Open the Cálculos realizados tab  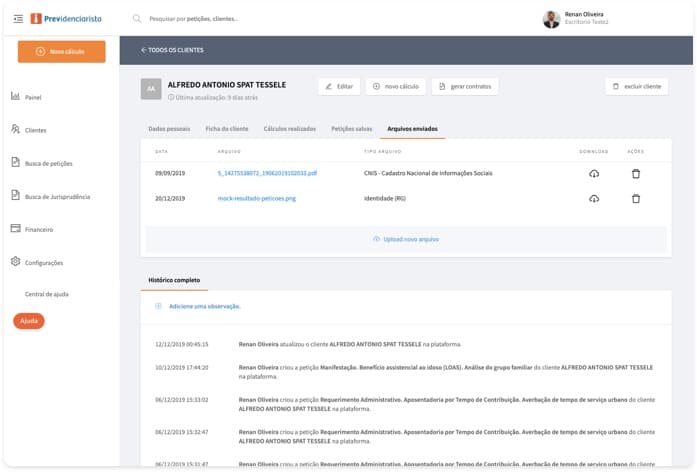pos(290,129)
